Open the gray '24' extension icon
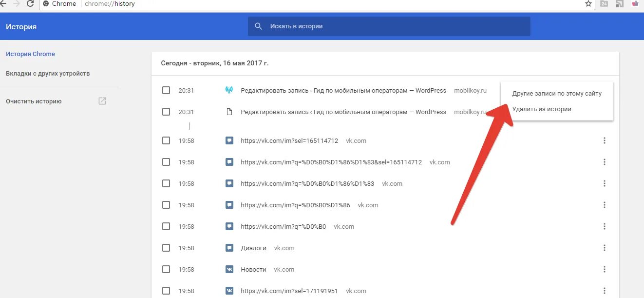The width and height of the screenshot is (644, 298). 604,3
